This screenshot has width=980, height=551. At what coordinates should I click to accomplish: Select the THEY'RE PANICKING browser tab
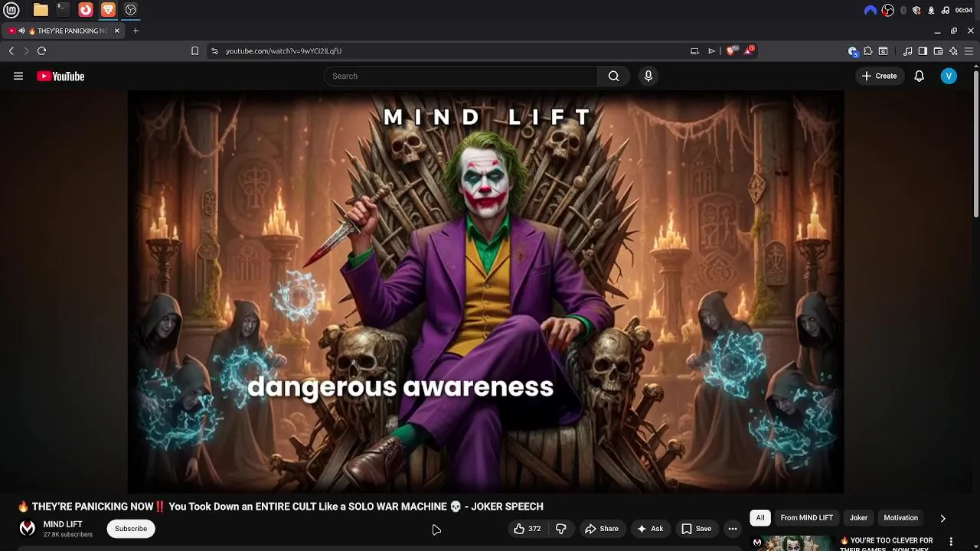(x=65, y=31)
